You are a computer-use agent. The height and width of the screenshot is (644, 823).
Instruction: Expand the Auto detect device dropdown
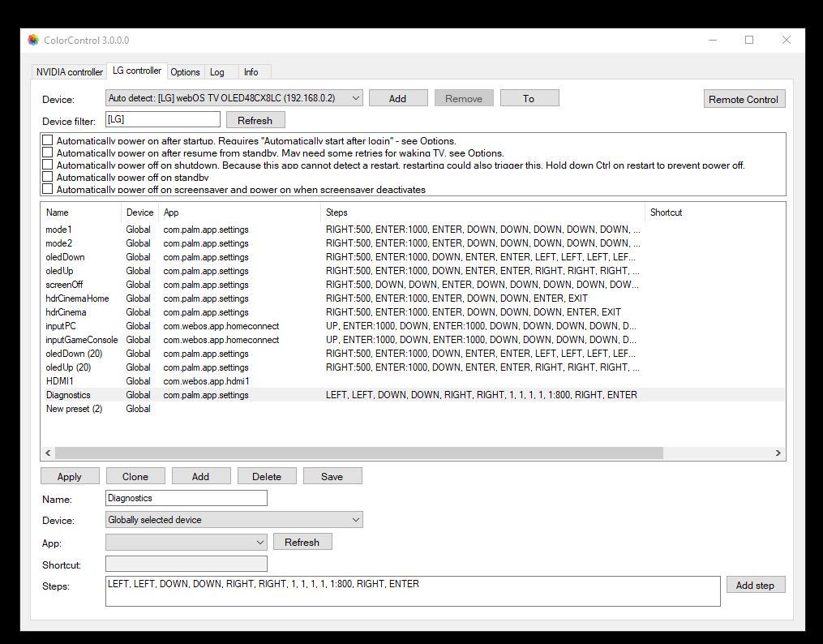(x=234, y=98)
